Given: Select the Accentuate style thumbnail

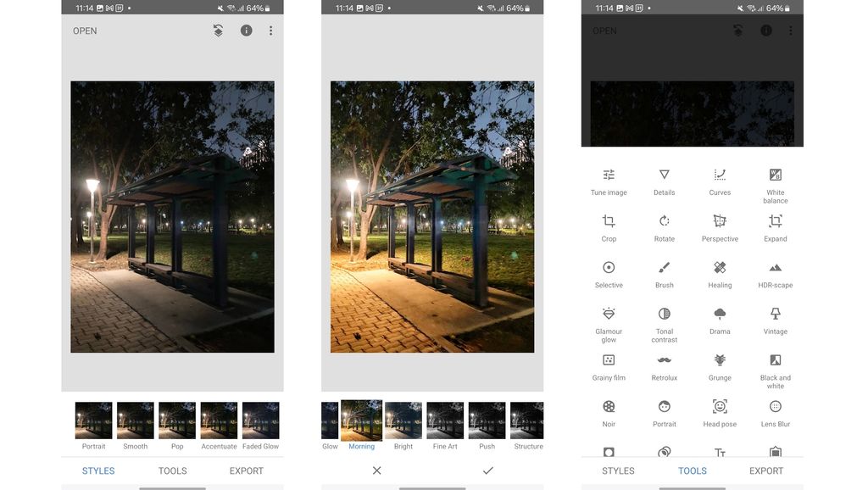Looking at the screenshot, I should pyautogui.click(x=218, y=419).
